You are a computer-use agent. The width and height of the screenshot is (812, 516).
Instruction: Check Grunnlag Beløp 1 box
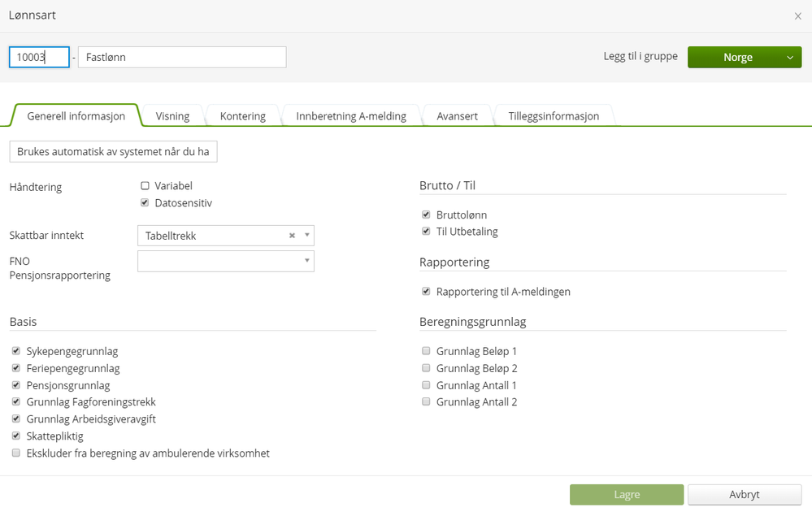[426, 352]
